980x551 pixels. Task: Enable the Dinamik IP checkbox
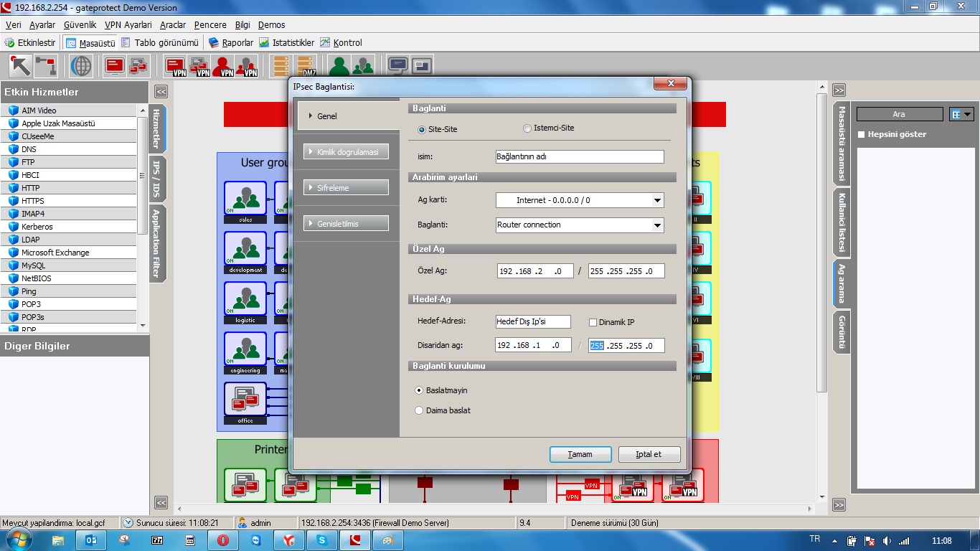[593, 322]
